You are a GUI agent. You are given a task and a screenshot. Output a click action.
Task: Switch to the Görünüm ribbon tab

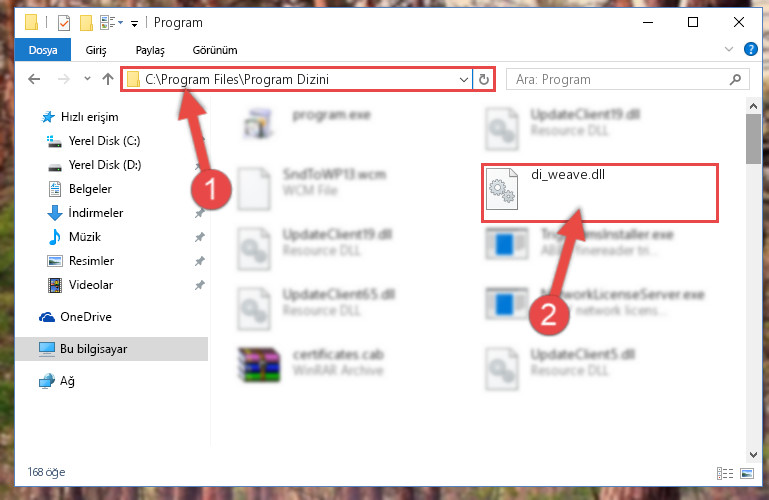(215, 50)
